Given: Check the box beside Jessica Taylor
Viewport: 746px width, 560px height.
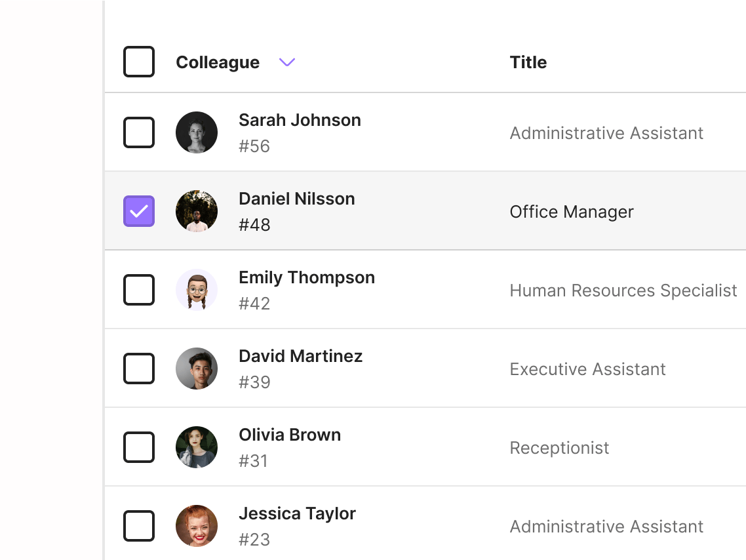Looking at the screenshot, I should click(138, 525).
